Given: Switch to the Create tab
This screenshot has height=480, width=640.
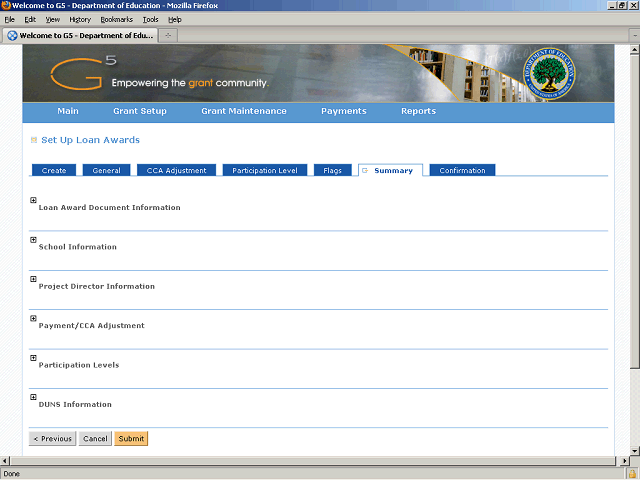Looking at the screenshot, I should [x=54, y=170].
